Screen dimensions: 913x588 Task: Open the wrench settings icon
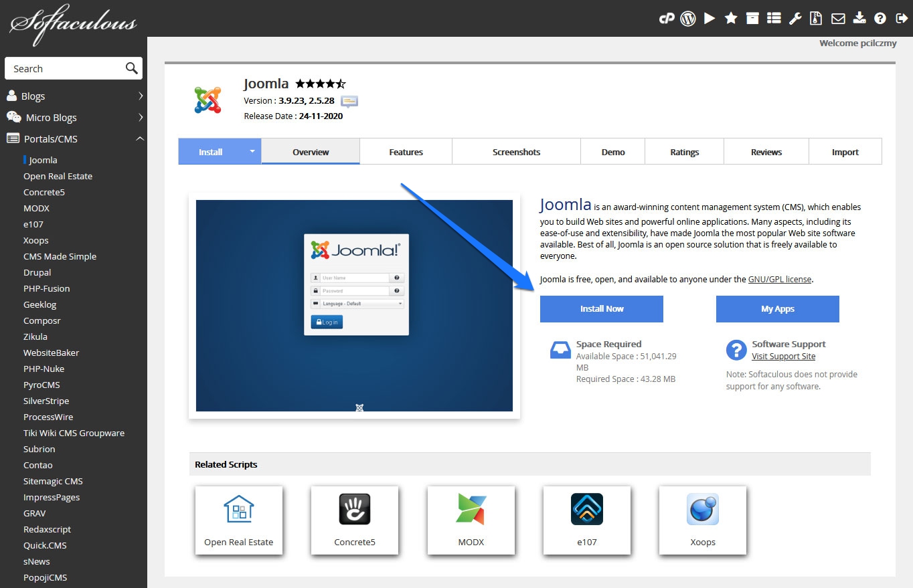(795, 19)
